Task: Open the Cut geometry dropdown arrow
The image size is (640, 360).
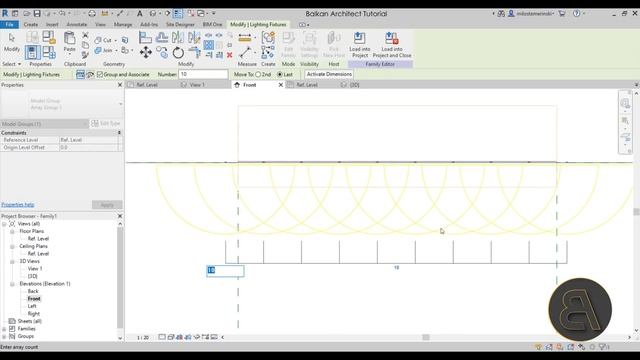Action: [116, 40]
